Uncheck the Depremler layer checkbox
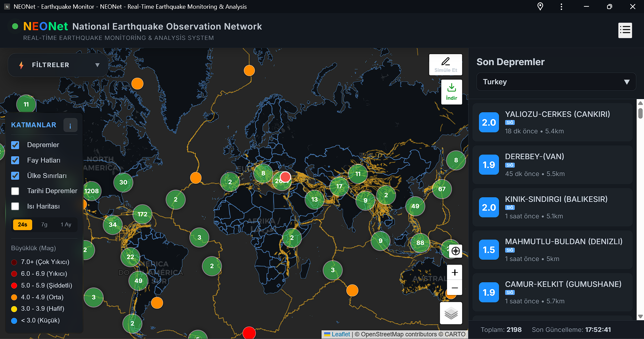The image size is (644, 339). click(x=15, y=145)
